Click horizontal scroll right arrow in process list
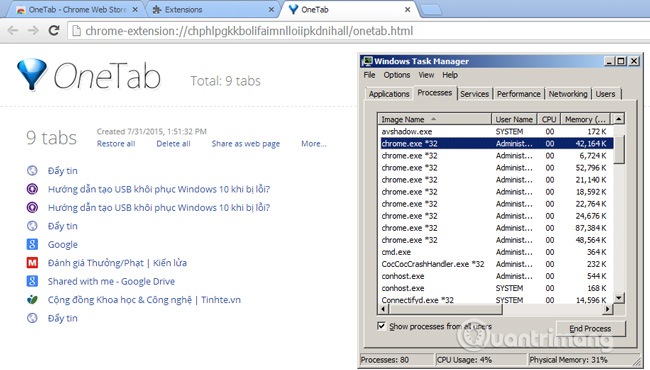The image size is (650, 370). 608,309
